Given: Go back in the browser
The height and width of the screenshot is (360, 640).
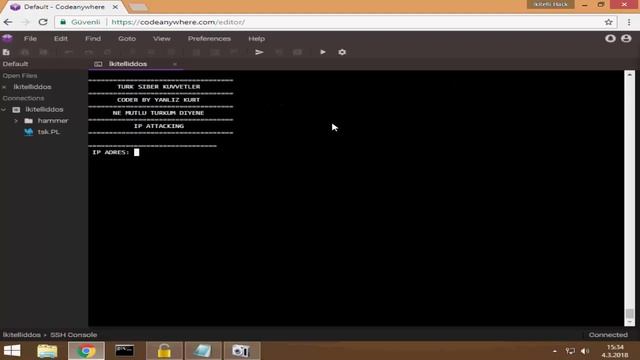Looking at the screenshot, I should tap(8, 22).
